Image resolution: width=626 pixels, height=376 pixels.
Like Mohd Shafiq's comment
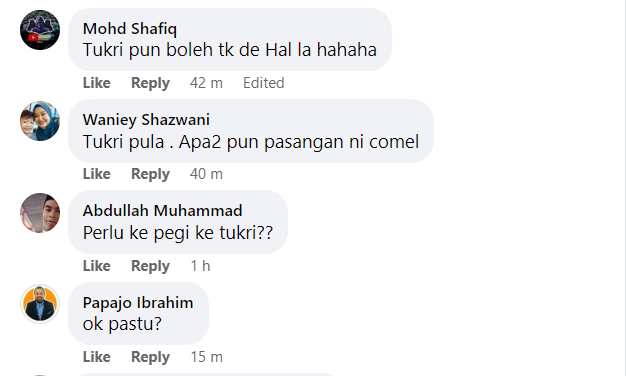[97, 83]
